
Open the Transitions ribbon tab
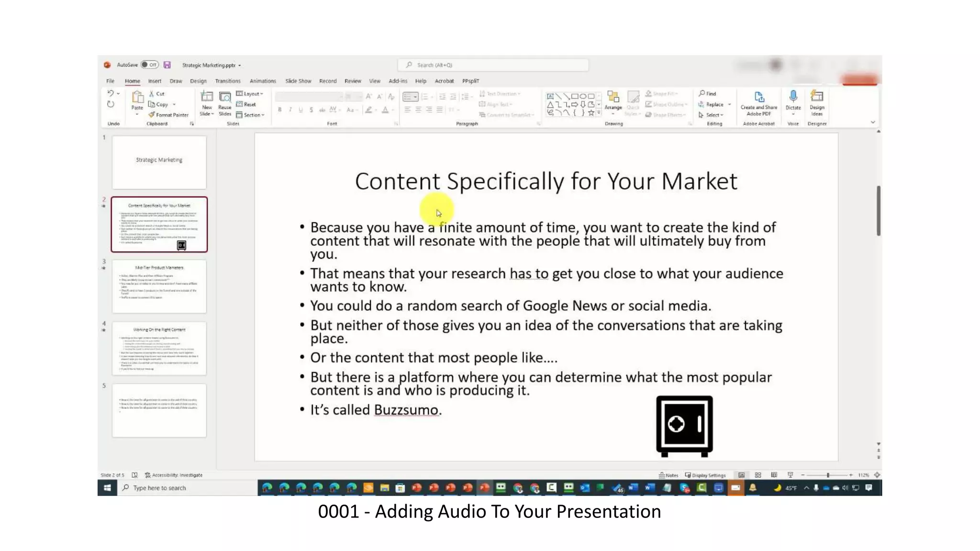(228, 81)
